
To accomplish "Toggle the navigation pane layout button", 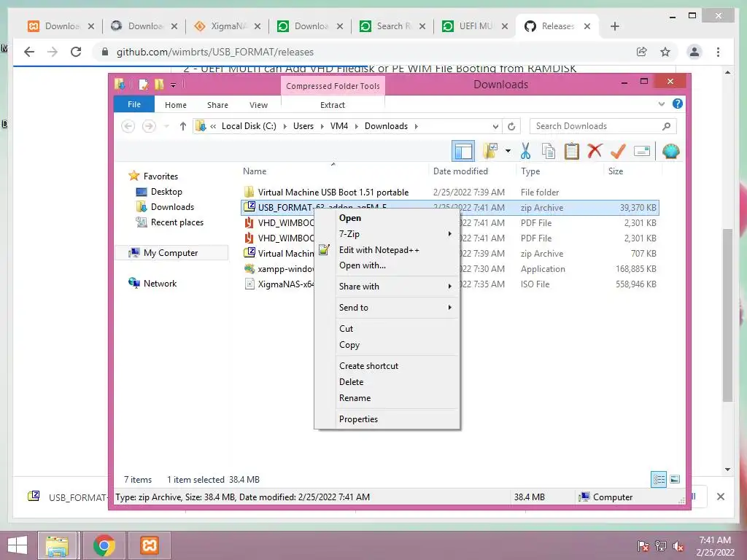I will (x=462, y=152).
